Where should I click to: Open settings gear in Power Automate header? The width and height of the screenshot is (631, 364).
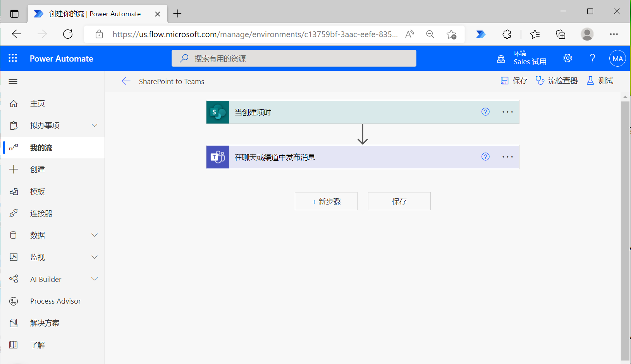[x=567, y=58]
